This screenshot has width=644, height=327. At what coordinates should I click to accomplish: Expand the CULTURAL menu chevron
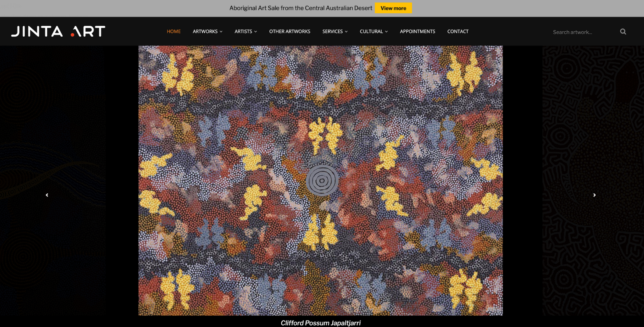coord(386,32)
